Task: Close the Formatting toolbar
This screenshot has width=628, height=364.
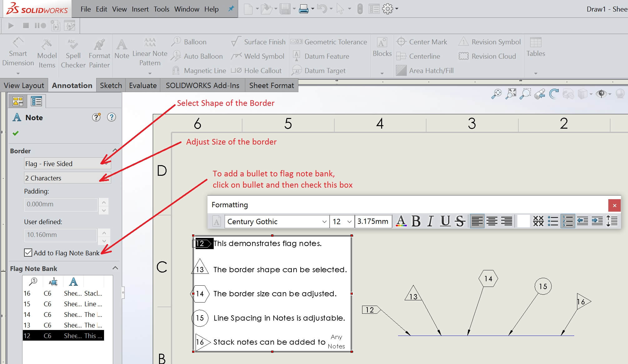Action: click(614, 205)
